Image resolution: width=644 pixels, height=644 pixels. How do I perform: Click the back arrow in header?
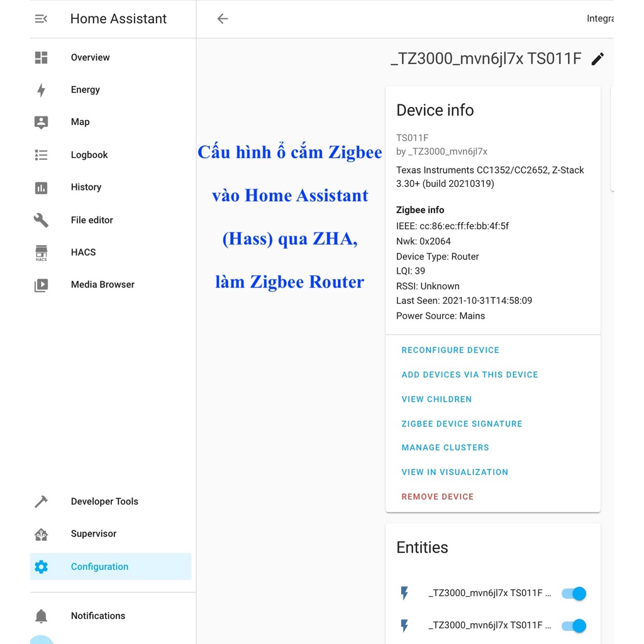222,19
